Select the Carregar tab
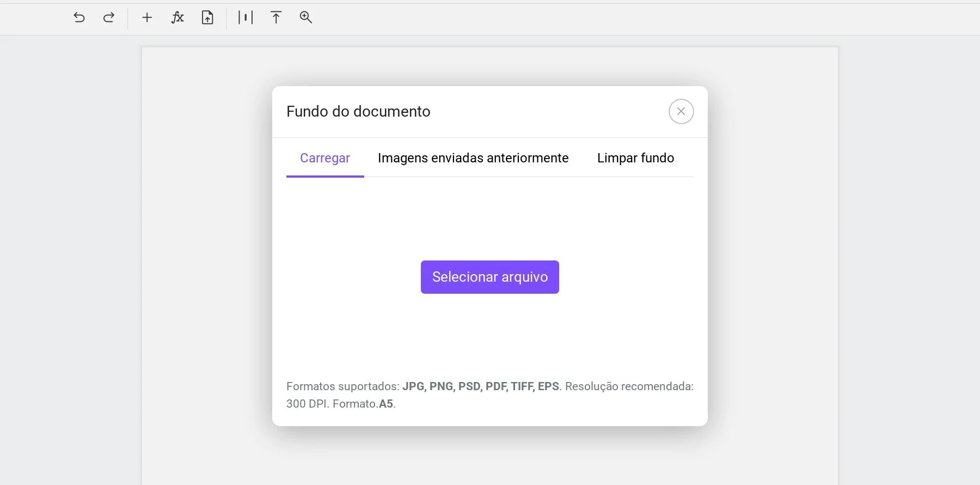Screen dimensions: 980x485 pos(325,158)
